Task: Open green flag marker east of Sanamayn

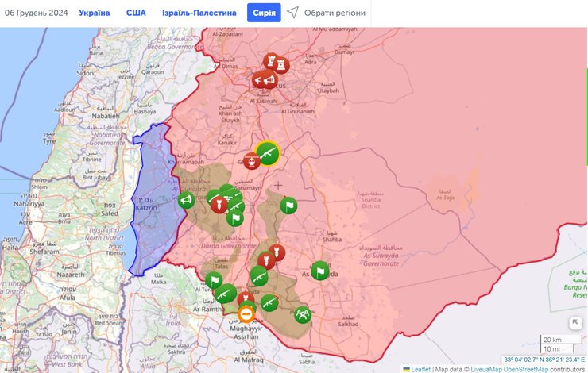Action: [288, 206]
